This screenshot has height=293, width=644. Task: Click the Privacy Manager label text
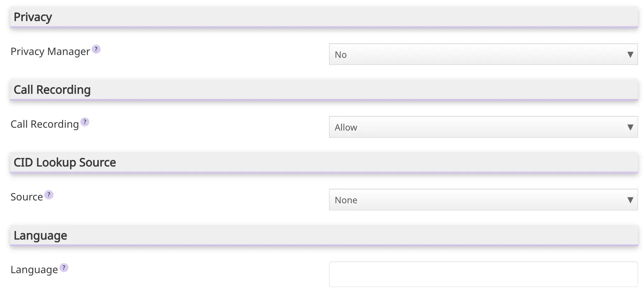tap(50, 51)
